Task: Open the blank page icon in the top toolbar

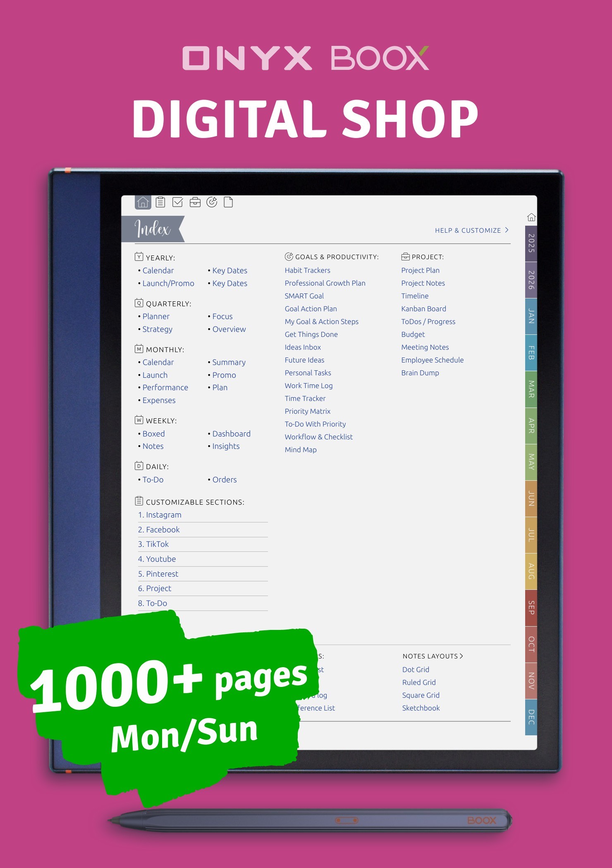Action: click(228, 202)
